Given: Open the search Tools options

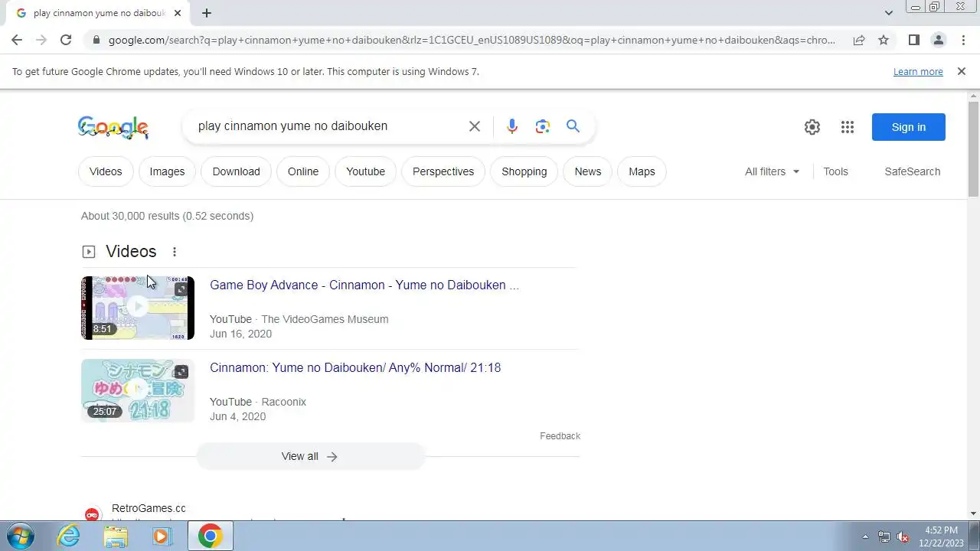Looking at the screenshot, I should pyautogui.click(x=835, y=171).
